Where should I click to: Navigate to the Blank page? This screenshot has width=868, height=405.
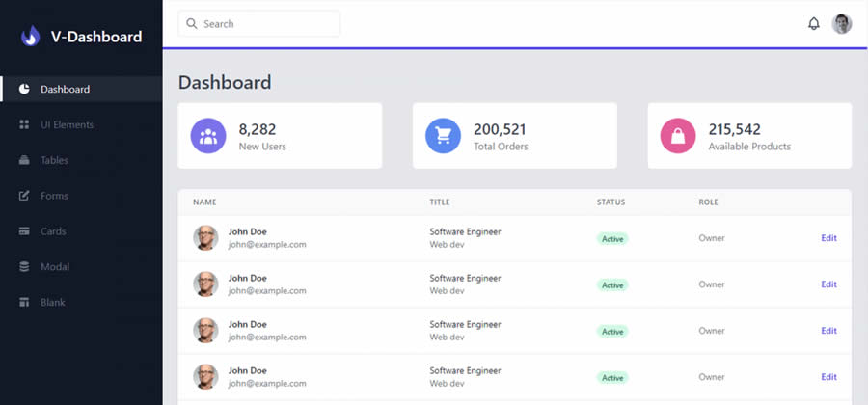click(53, 303)
